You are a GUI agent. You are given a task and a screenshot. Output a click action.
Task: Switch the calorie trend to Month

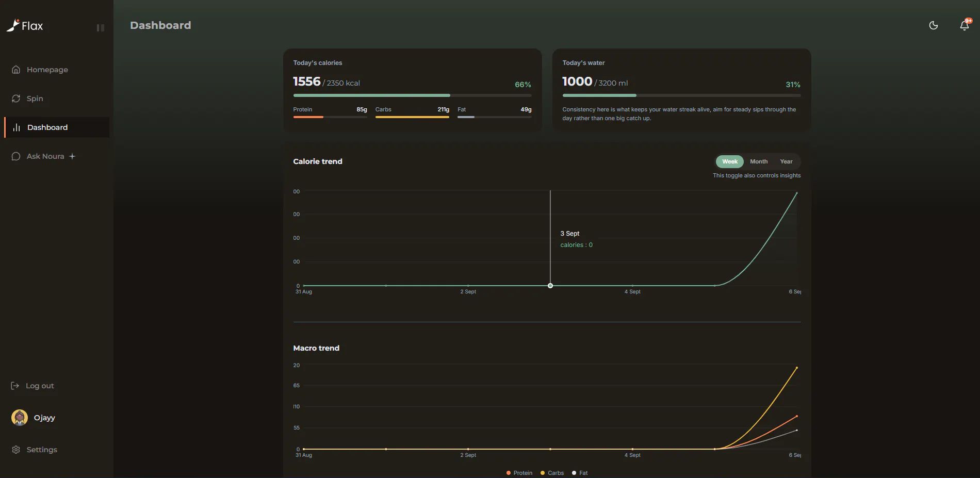pos(759,161)
